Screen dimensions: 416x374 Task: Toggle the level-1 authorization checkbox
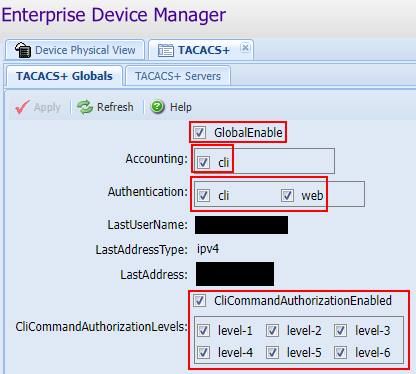tap(203, 331)
